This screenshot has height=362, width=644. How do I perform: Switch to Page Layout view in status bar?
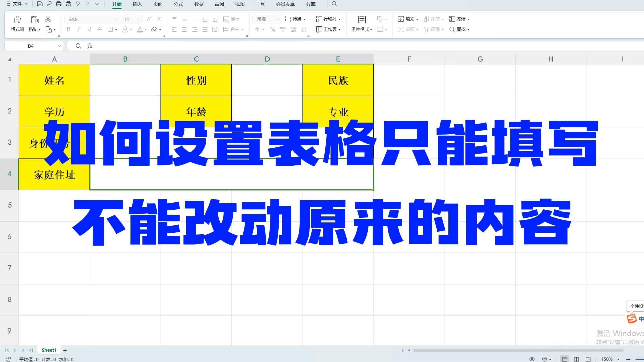coord(576,359)
